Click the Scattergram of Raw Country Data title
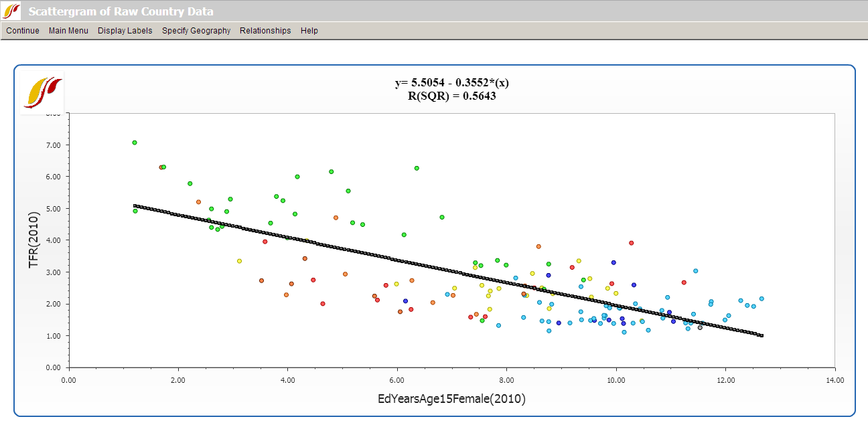 coord(121,11)
